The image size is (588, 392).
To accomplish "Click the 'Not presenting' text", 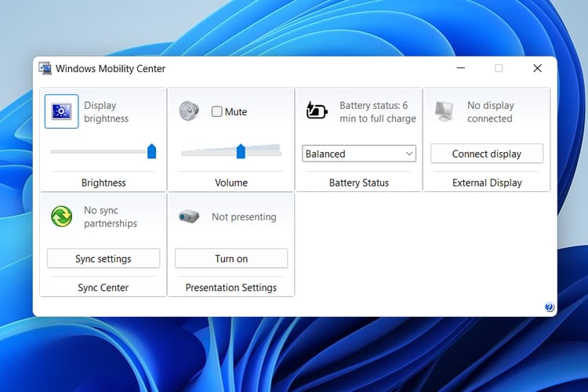I will (x=244, y=217).
